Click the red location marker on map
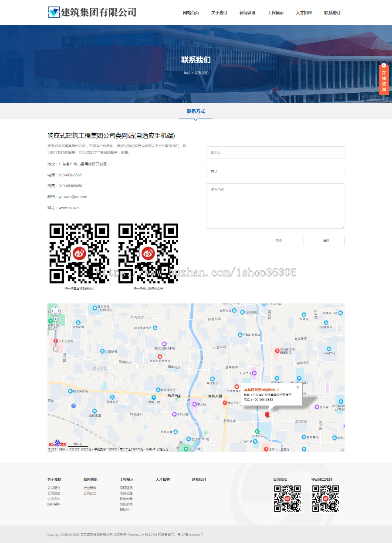Image resolution: width=392 pixels, height=543 pixels. [x=267, y=415]
